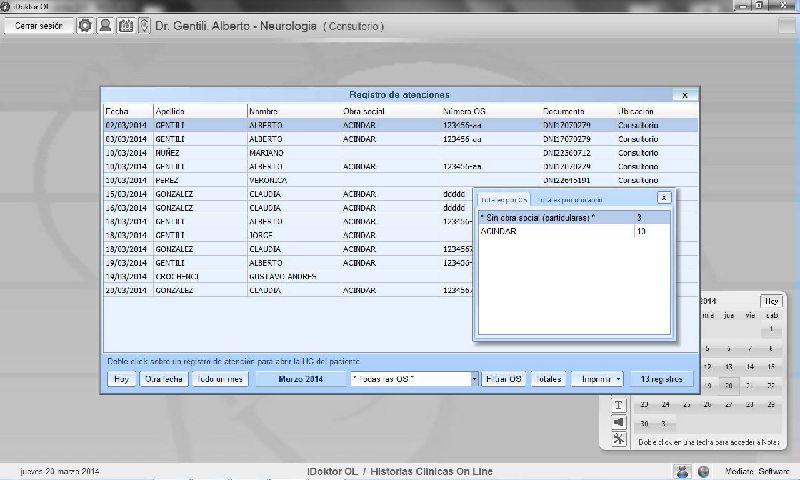Image resolution: width=800 pixels, height=480 pixels.
Task: Select day 20 in calendar widget
Action: click(729, 386)
